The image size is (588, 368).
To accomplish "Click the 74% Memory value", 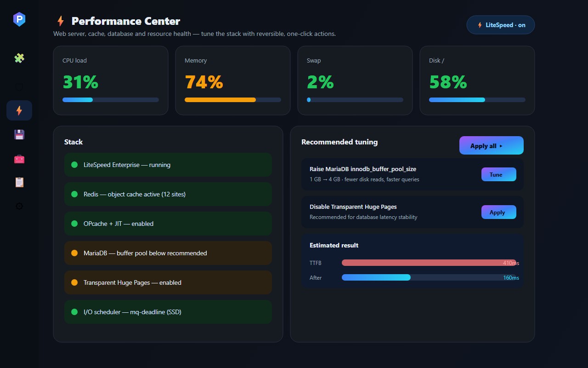I will point(204,82).
